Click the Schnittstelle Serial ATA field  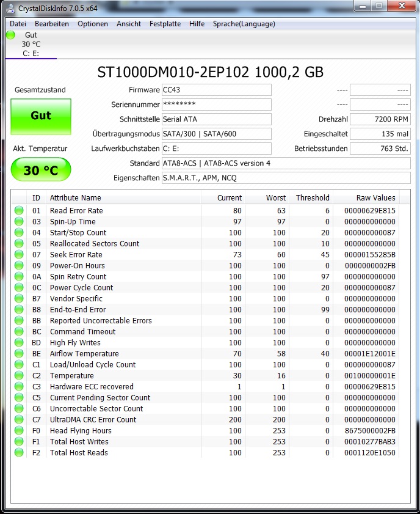[x=216, y=119]
